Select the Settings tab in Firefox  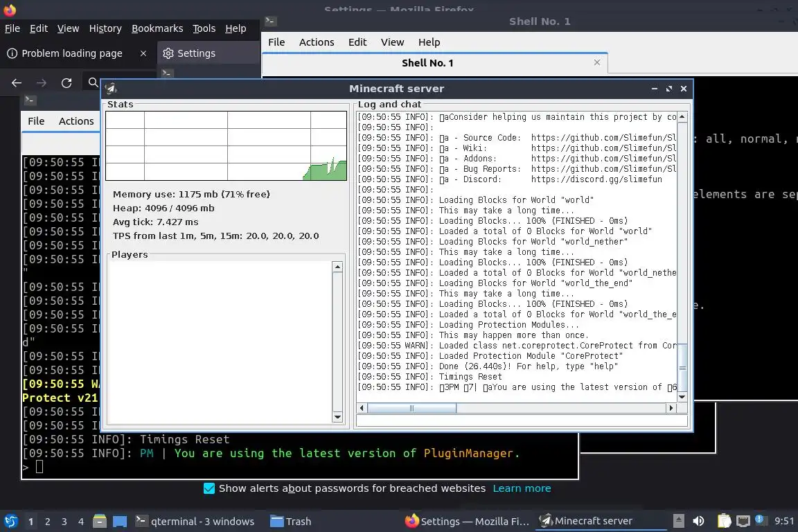208,53
